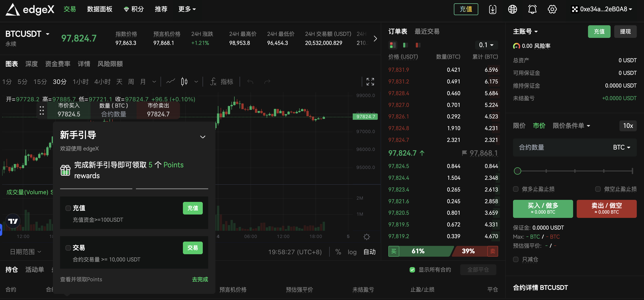Open the notifications bell

pyautogui.click(x=532, y=9)
